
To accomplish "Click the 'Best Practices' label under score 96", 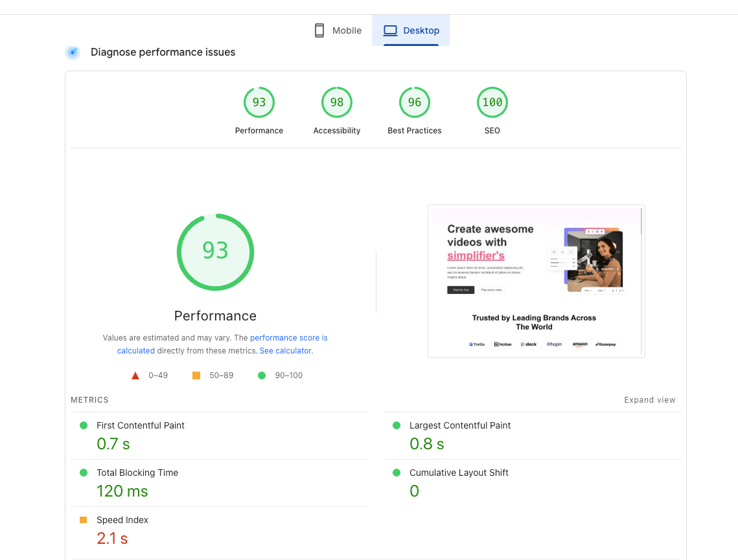I will tap(414, 131).
